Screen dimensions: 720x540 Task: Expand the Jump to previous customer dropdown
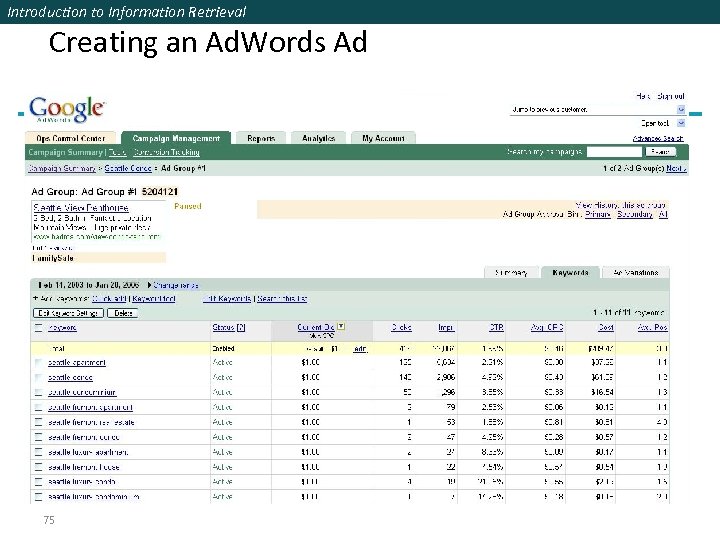681,109
